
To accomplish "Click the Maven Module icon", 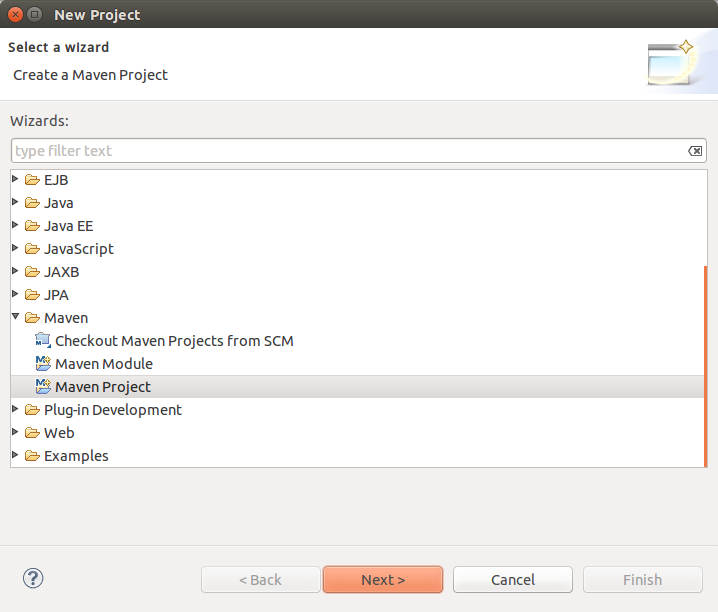I will [43, 363].
